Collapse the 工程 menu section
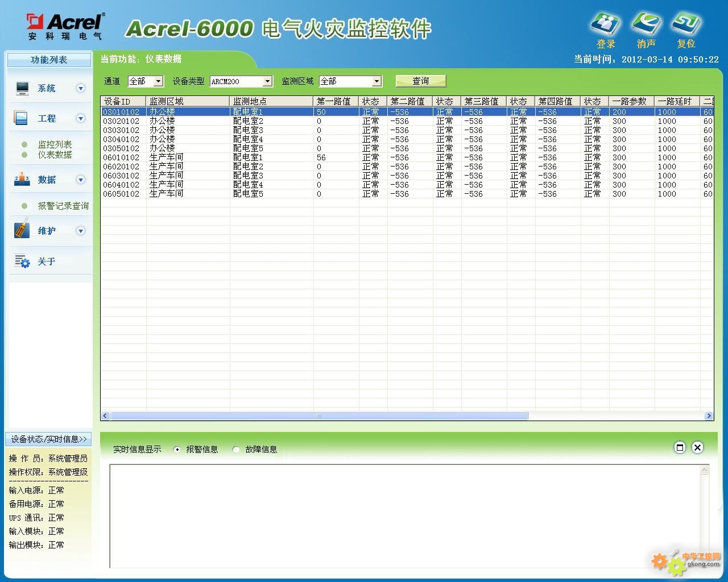 tap(81, 118)
